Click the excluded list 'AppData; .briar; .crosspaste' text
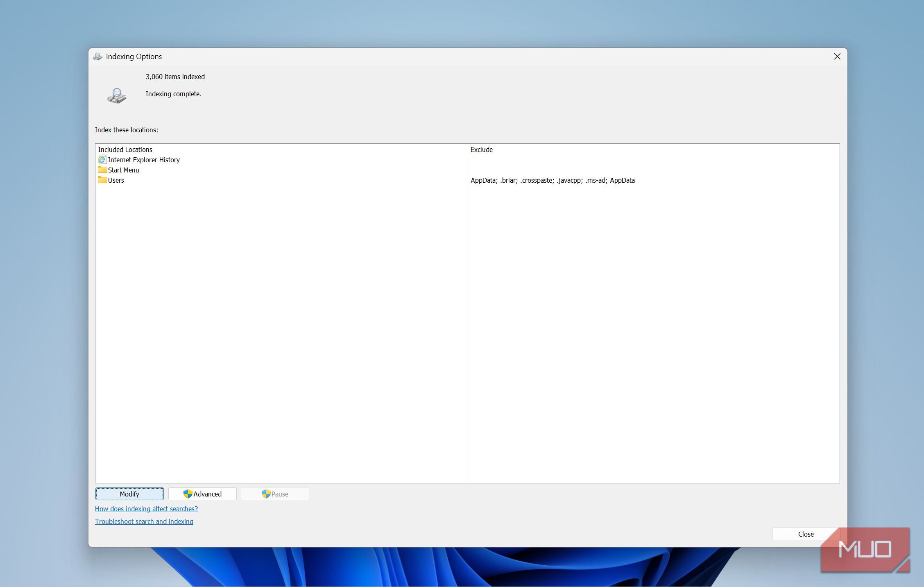 click(x=553, y=180)
